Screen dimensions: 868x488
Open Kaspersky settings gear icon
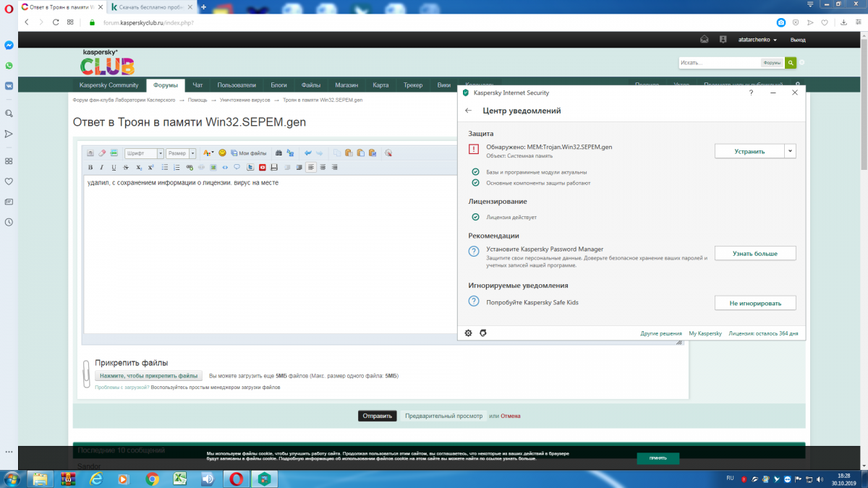(469, 333)
